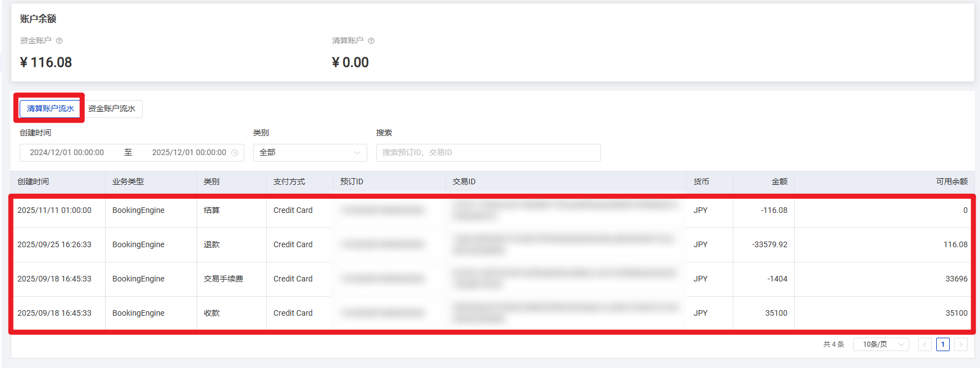Click previous page arrow in pagination
The height and width of the screenshot is (368, 980).
tap(925, 344)
